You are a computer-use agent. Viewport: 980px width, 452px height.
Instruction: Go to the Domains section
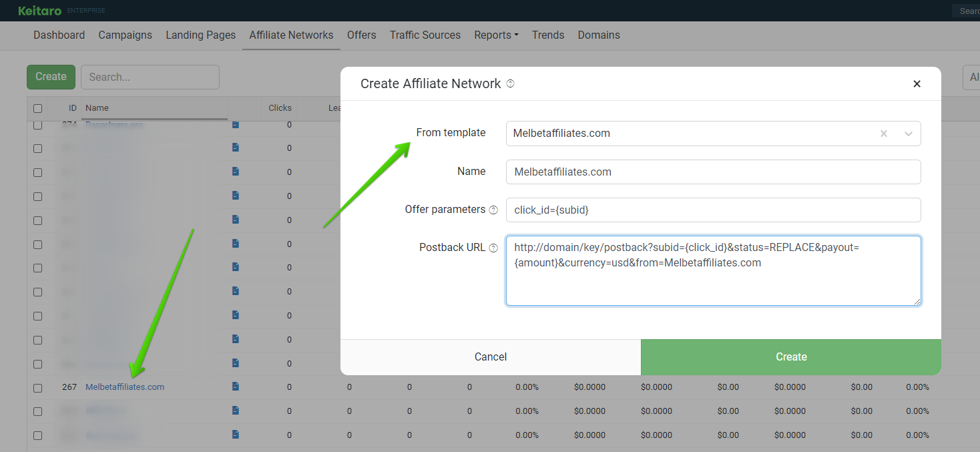tap(599, 35)
